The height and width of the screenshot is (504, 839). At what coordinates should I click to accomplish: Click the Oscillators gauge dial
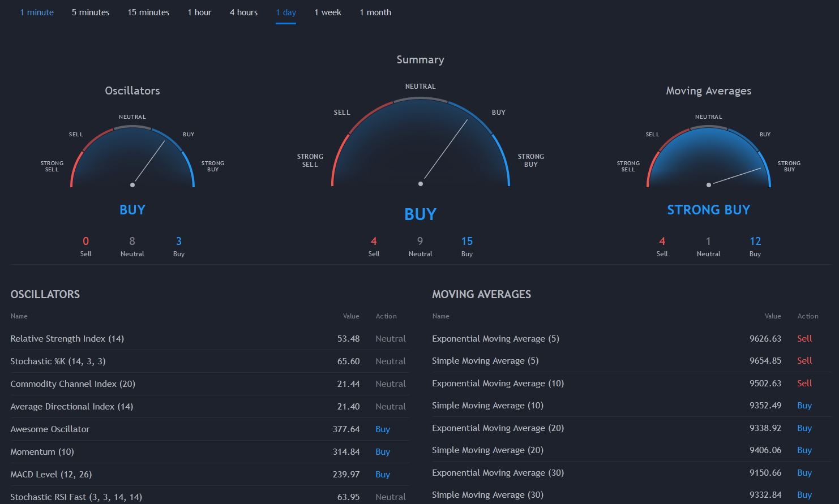click(x=132, y=158)
